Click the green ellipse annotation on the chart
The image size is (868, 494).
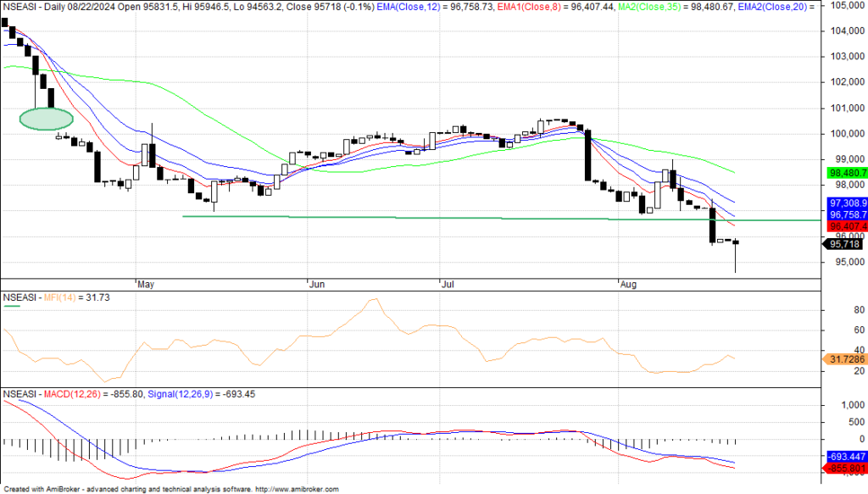[46, 119]
